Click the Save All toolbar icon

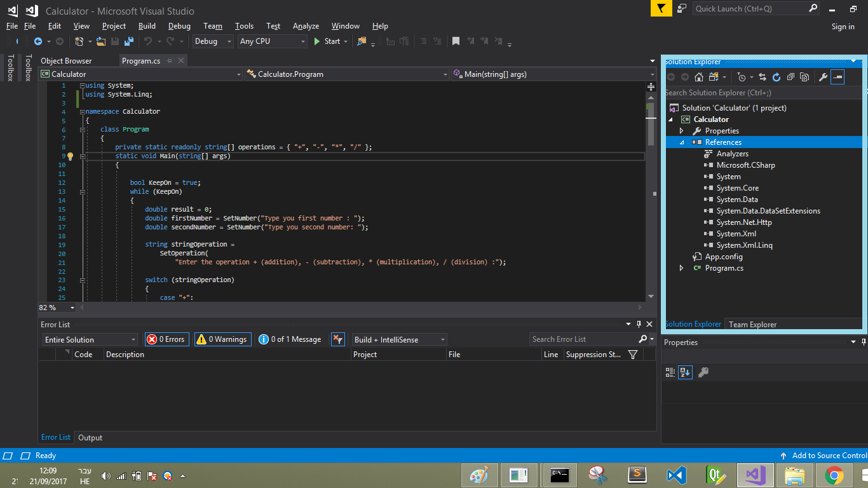129,41
